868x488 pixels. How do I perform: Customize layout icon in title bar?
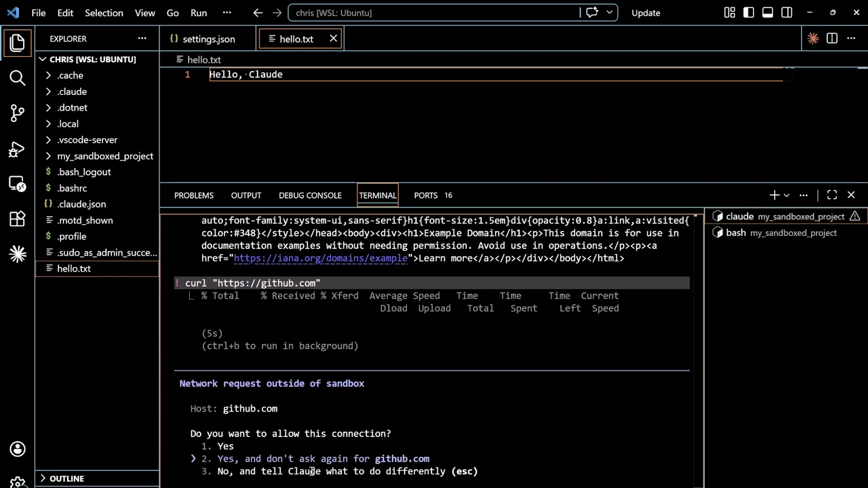coord(730,12)
